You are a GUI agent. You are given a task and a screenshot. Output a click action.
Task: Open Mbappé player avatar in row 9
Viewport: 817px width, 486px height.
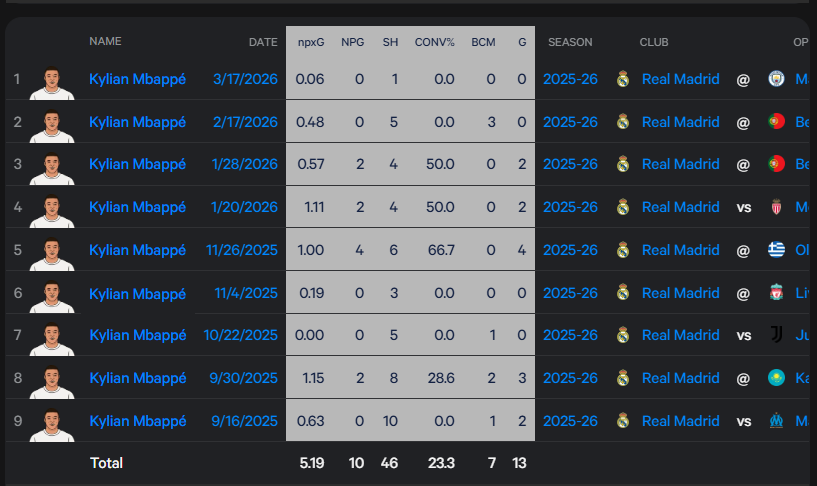[52, 425]
